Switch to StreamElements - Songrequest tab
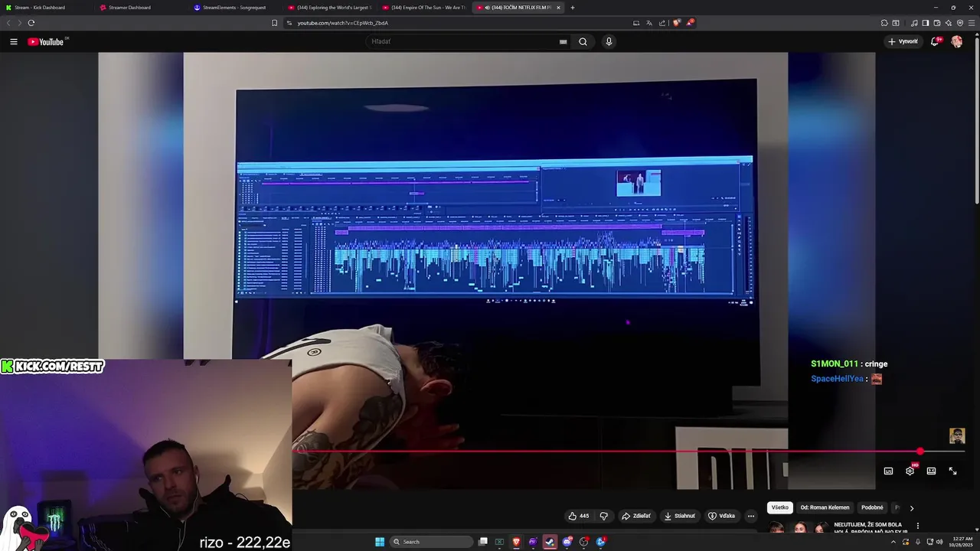This screenshot has height=551, width=980. 234,8
